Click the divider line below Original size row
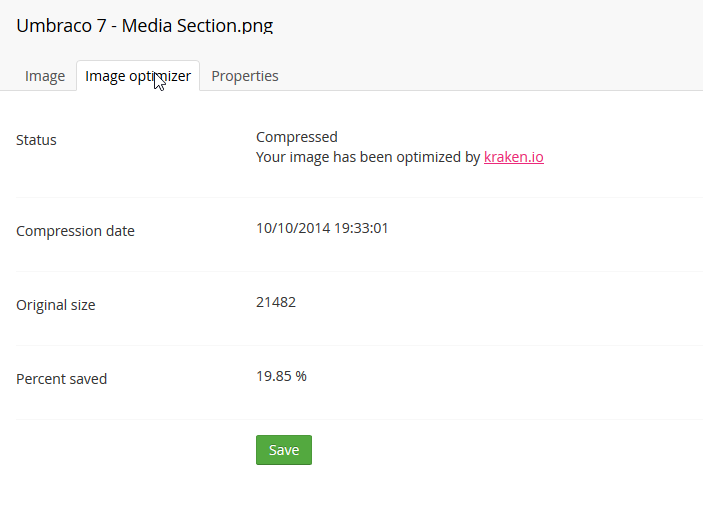The image size is (703, 505). 360,345
